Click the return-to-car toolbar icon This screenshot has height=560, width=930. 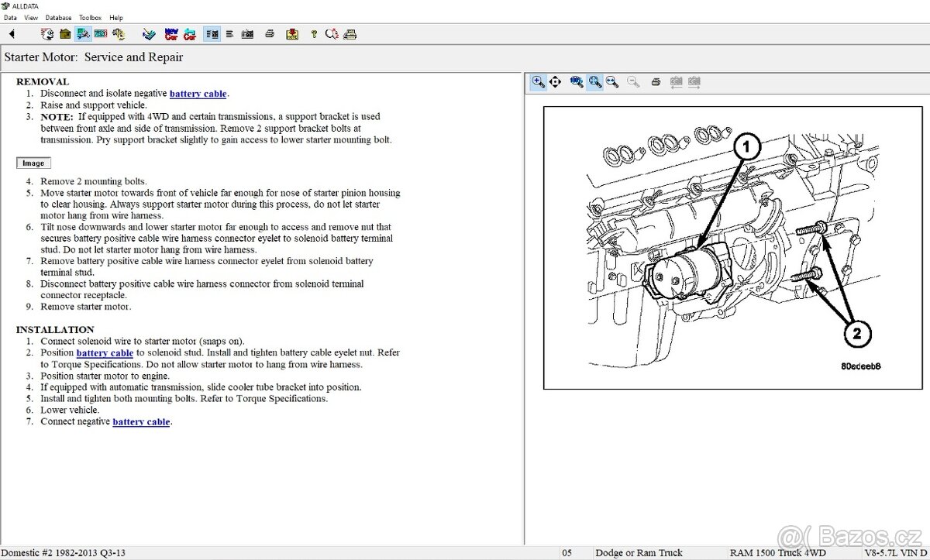tap(190, 34)
